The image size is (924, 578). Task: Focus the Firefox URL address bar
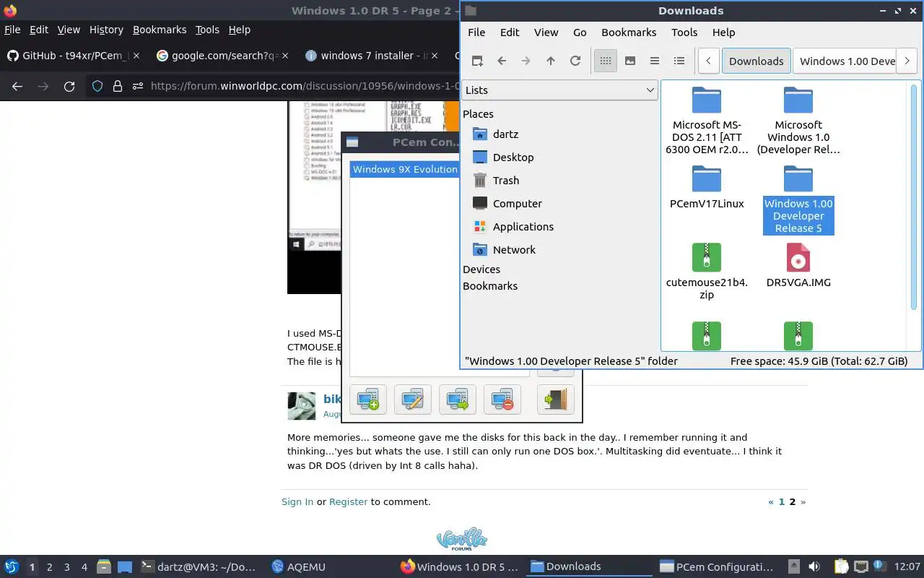tap(303, 87)
